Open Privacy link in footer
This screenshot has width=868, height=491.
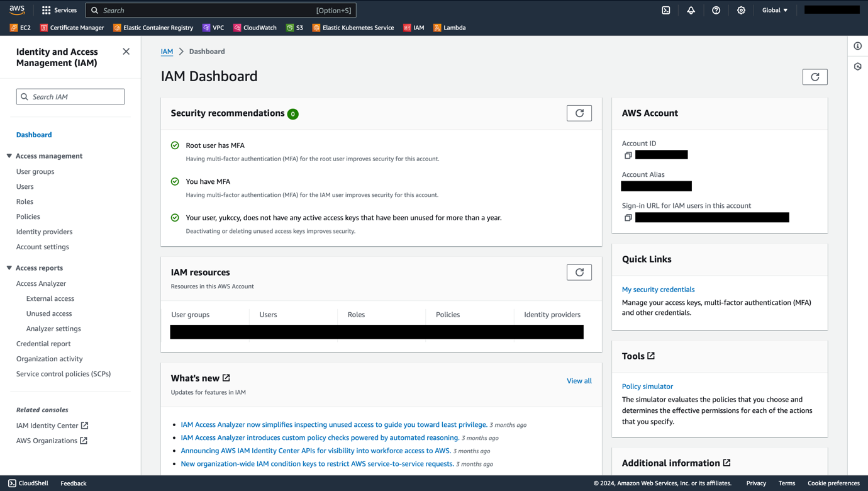pyautogui.click(x=756, y=483)
